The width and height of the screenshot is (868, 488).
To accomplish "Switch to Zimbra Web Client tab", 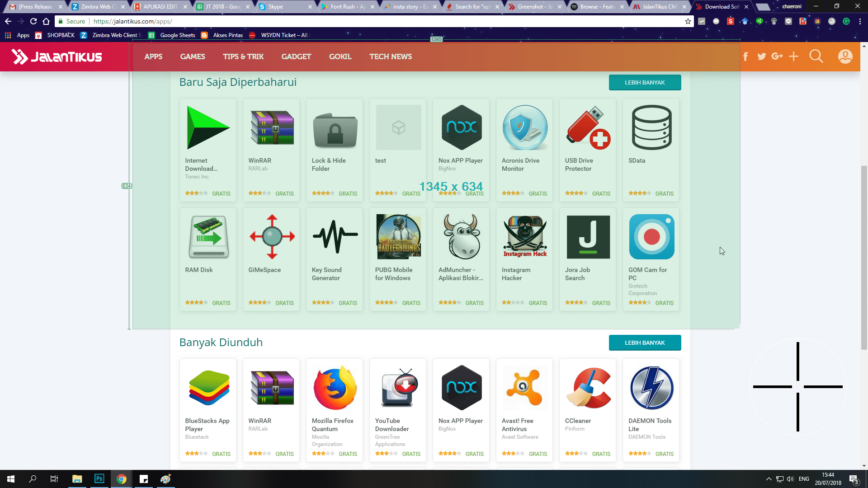I will tap(98, 7).
